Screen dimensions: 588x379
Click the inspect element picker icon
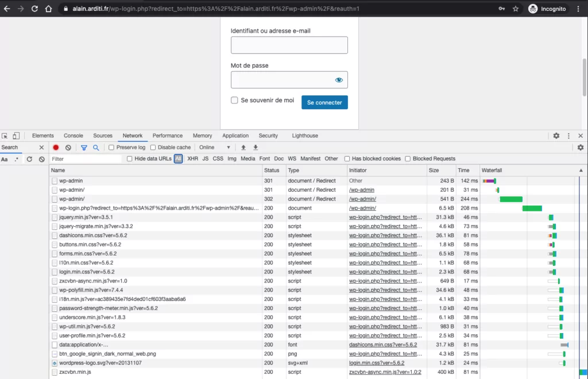[5, 136]
